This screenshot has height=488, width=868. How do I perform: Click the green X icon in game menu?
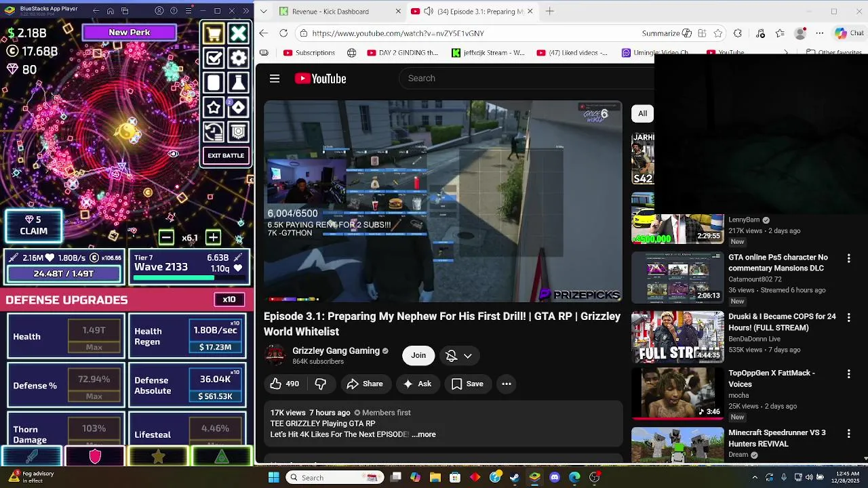click(x=238, y=34)
